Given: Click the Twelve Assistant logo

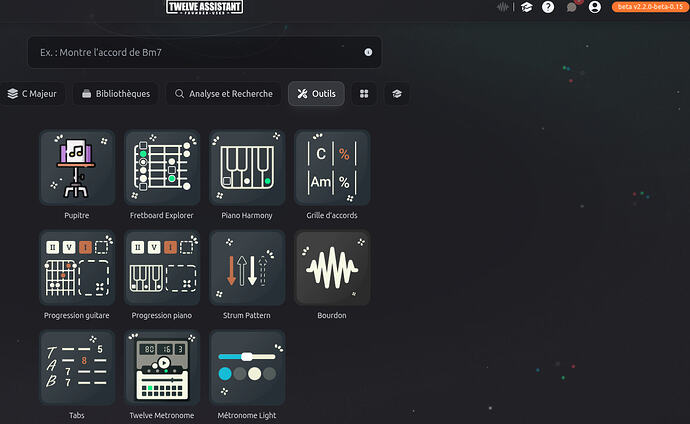Looking at the screenshot, I should pyautogui.click(x=205, y=7).
